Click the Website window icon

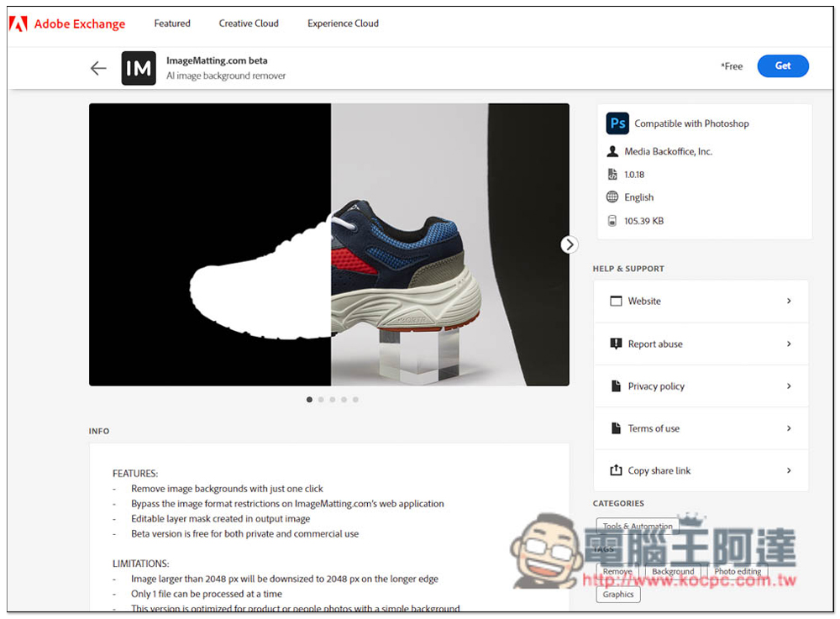pos(616,301)
